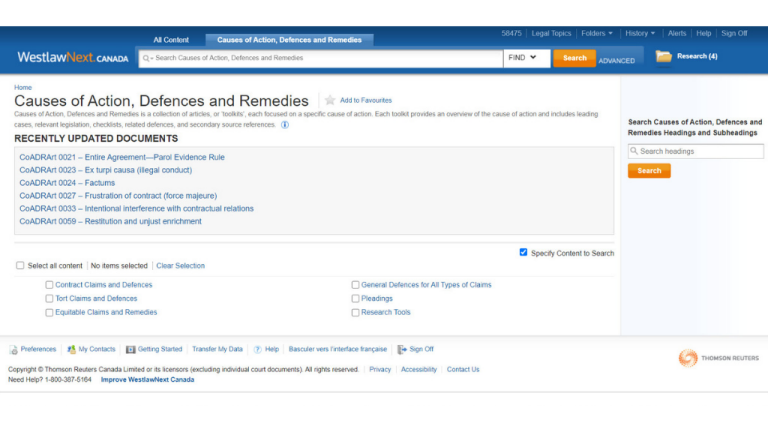Viewport: 768px width, 432px height.
Task: Open CoADRArt 0024 Factums document
Action: 67,183
